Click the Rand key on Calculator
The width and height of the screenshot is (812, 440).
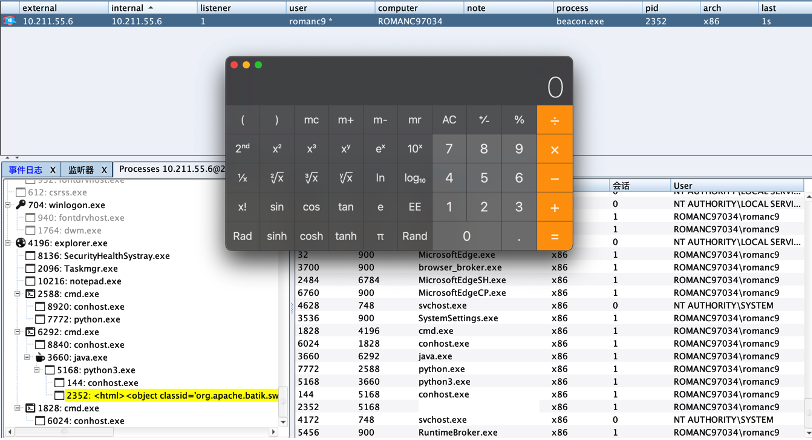pos(415,236)
